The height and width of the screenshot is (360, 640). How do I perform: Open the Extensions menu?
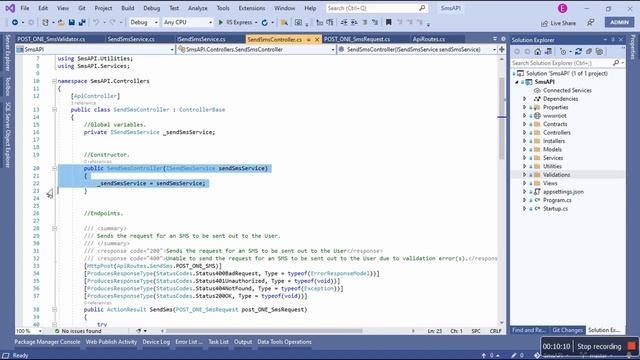coord(252,8)
